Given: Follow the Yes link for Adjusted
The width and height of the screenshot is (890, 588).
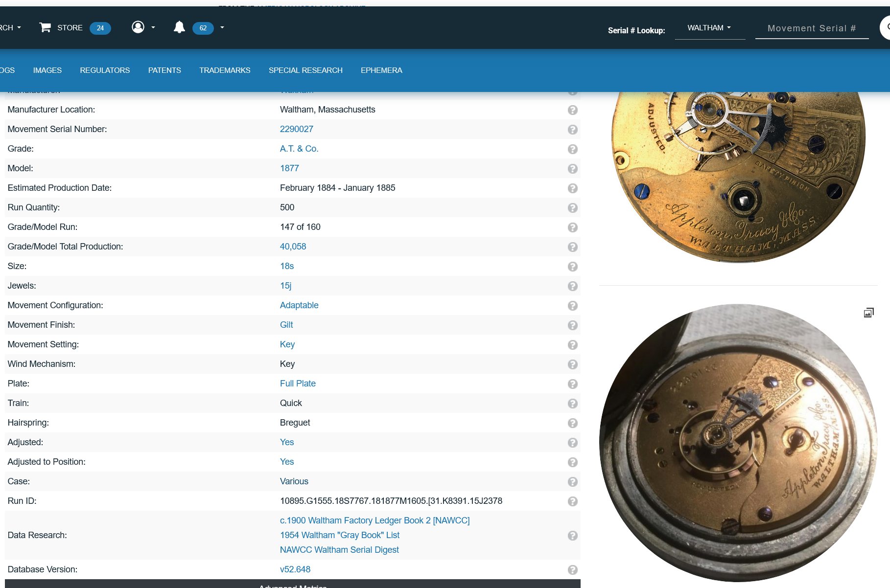Looking at the screenshot, I should (x=287, y=442).
